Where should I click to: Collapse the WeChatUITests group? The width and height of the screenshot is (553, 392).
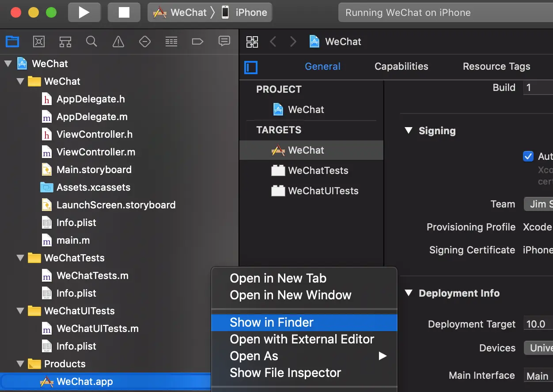click(x=20, y=311)
